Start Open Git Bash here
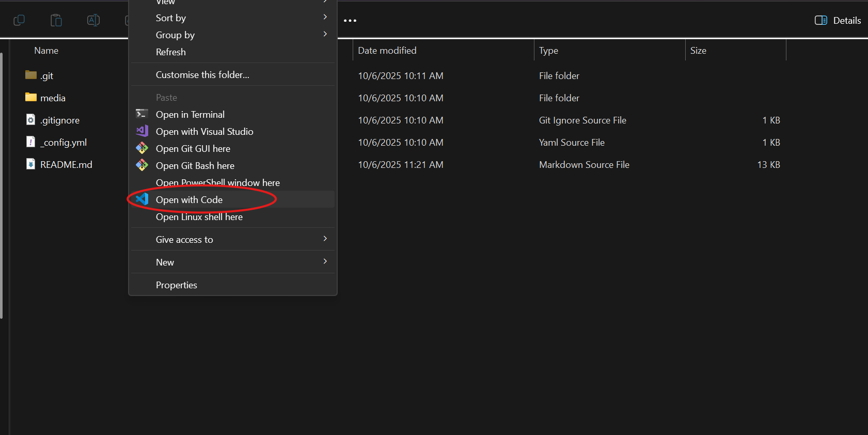The image size is (868, 435). coord(195,166)
